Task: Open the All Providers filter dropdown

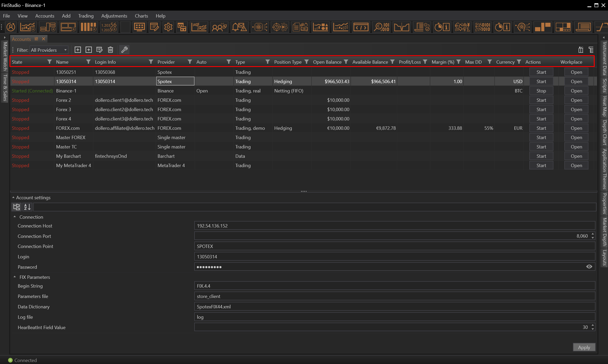Action: coord(49,50)
